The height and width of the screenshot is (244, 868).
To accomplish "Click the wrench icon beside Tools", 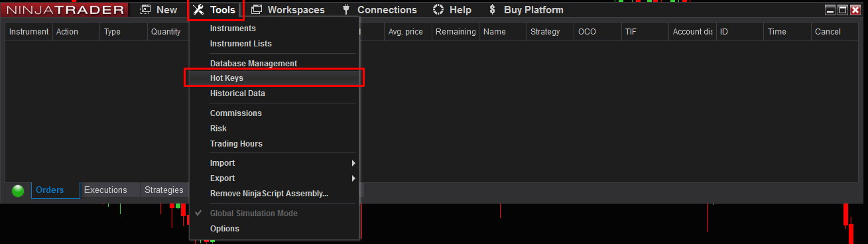I will pyautogui.click(x=198, y=10).
